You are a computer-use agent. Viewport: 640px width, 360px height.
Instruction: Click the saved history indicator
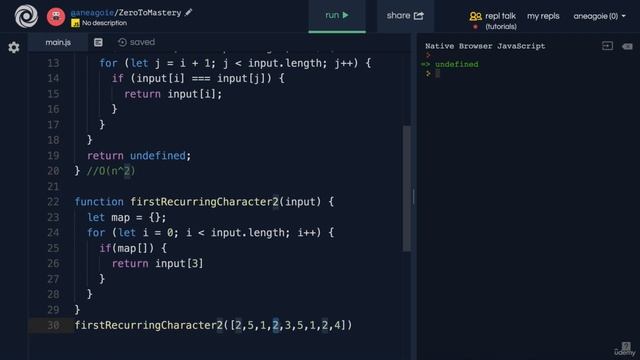click(x=137, y=42)
